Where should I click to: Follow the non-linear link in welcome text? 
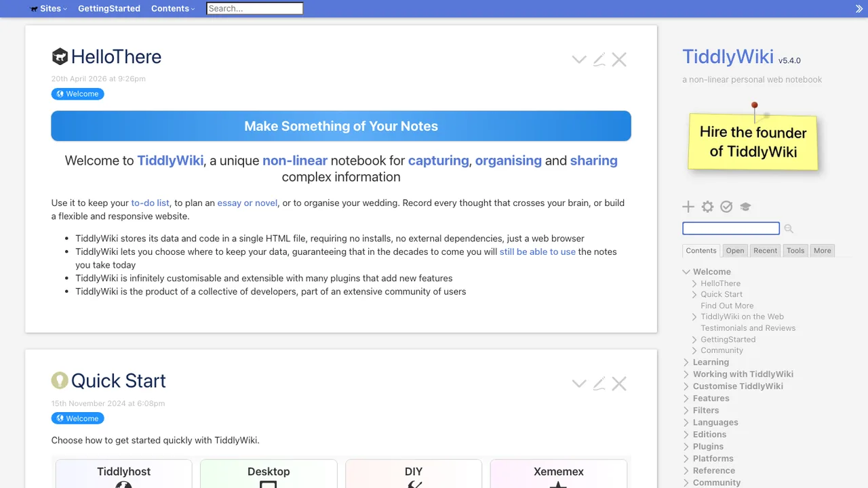pyautogui.click(x=295, y=161)
